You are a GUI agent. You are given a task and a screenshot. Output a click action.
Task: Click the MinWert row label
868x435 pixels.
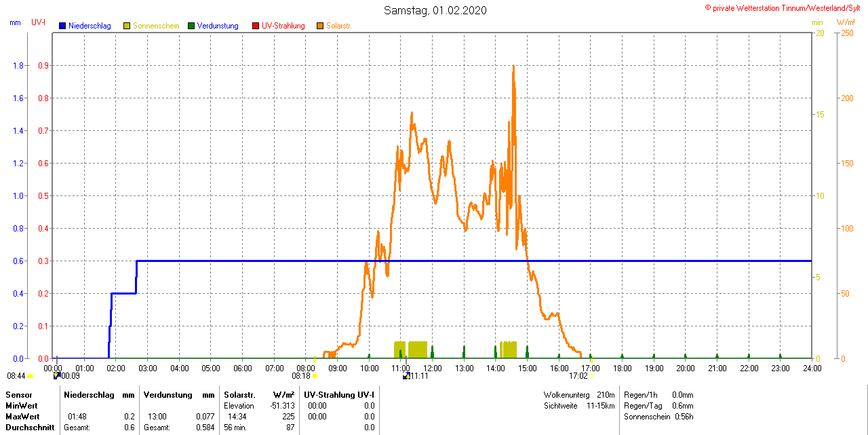(22, 406)
